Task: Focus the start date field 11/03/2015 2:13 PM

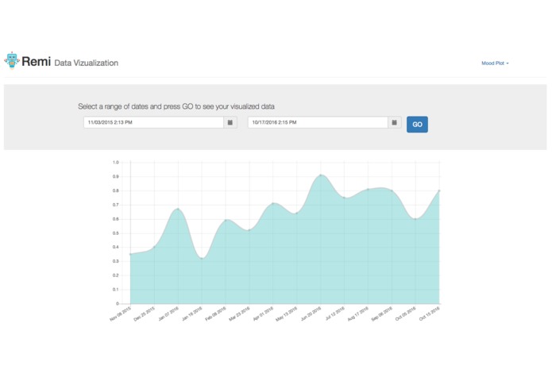Action: tap(153, 122)
